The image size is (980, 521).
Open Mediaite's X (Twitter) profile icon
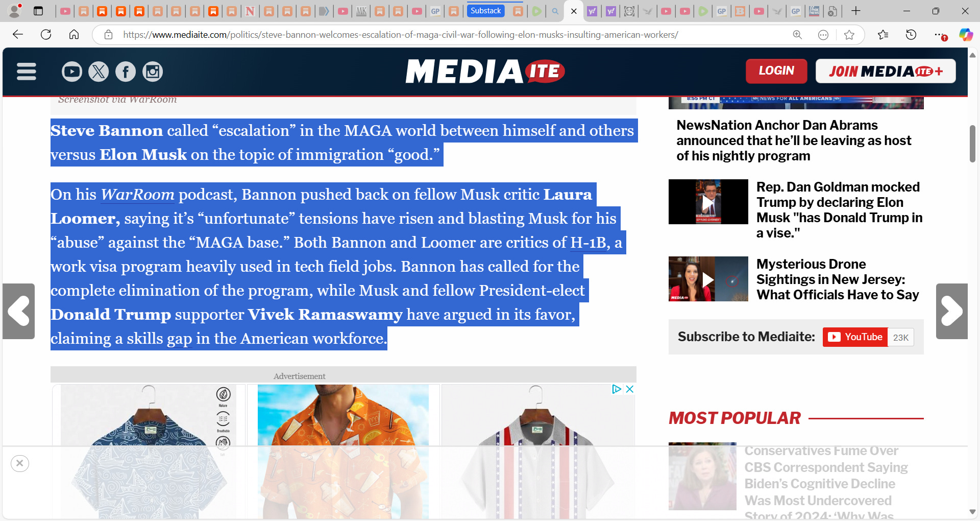point(99,72)
